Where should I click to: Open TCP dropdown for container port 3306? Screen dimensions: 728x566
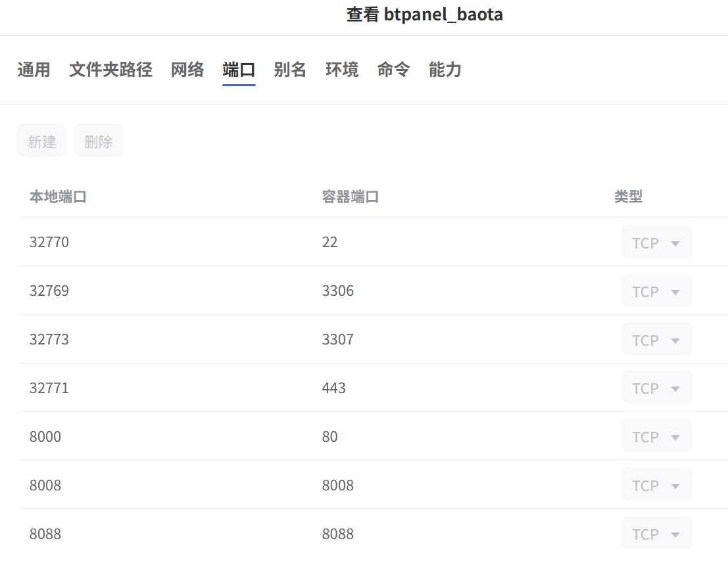pos(656,291)
